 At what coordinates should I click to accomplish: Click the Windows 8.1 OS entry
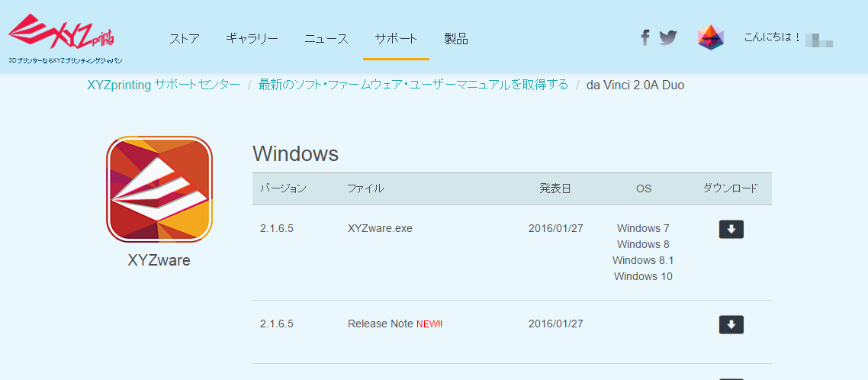point(643,260)
